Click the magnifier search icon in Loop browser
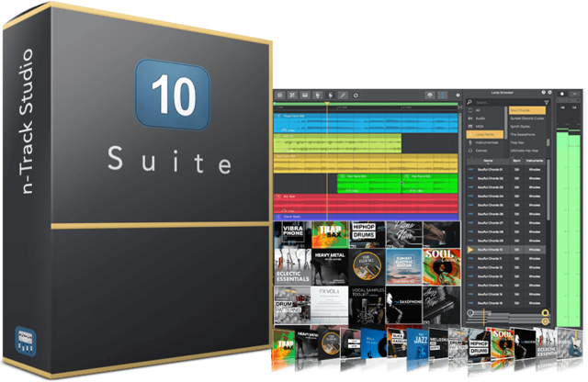Screen dimensions: 588x382 [469, 102]
